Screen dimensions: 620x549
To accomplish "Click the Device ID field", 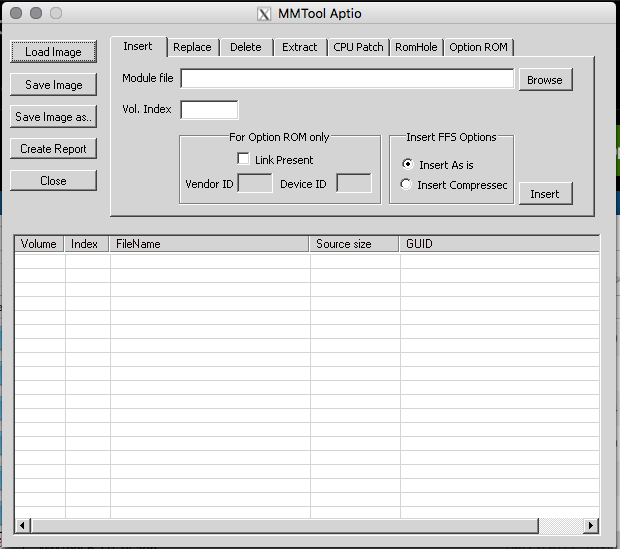I will pyautogui.click(x=354, y=183).
